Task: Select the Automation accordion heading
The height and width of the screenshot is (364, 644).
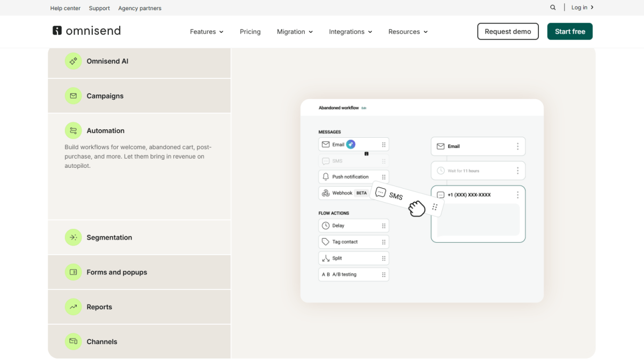Action: (x=106, y=130)
